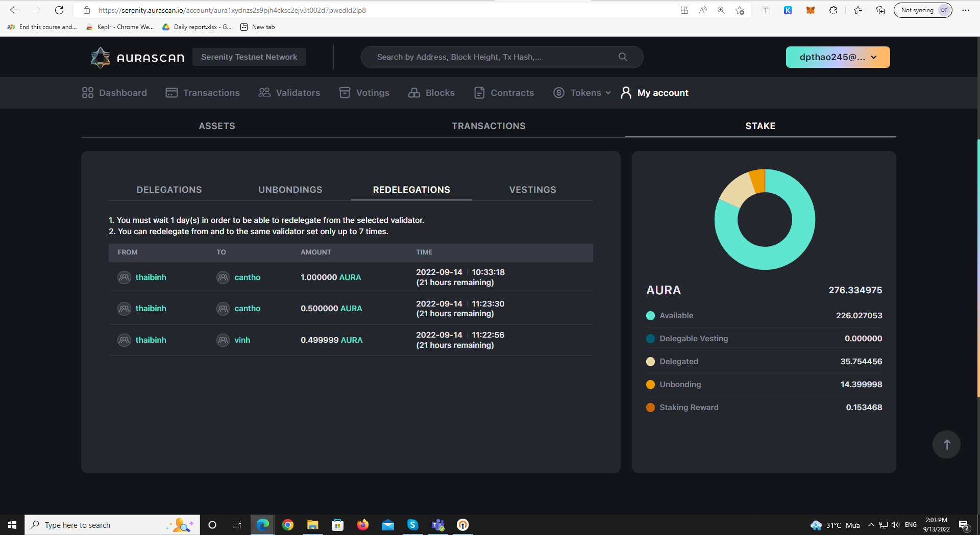Screen dimensions: 980x535
Task: Open the Serenity Testnet Network selector
Action: [249, 57]
